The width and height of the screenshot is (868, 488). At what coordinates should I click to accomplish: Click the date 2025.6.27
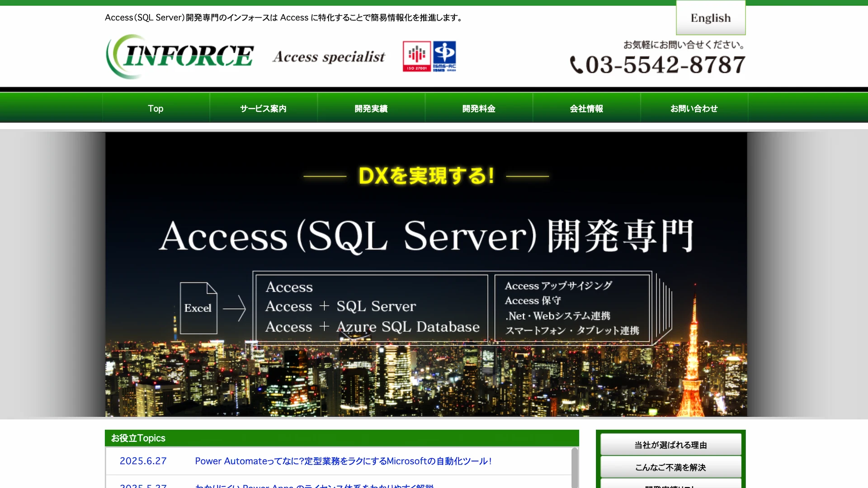143,461
